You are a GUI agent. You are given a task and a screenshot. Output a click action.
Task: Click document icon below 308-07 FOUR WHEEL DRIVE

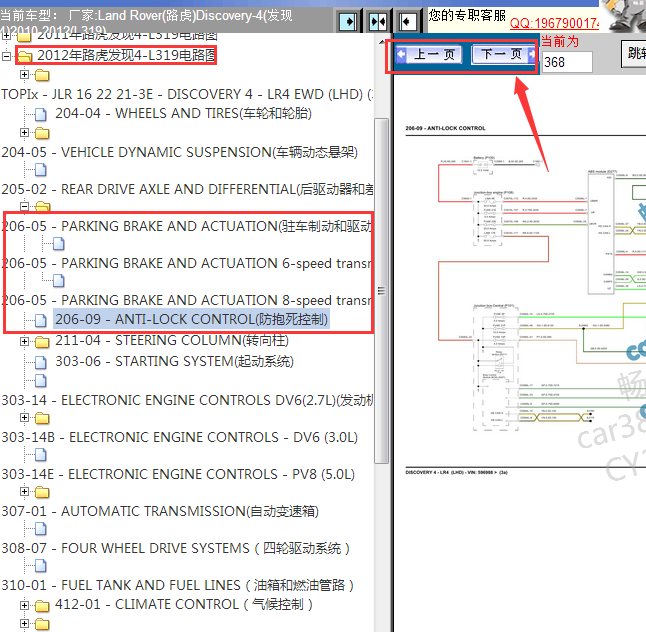(x=40, y=566)
